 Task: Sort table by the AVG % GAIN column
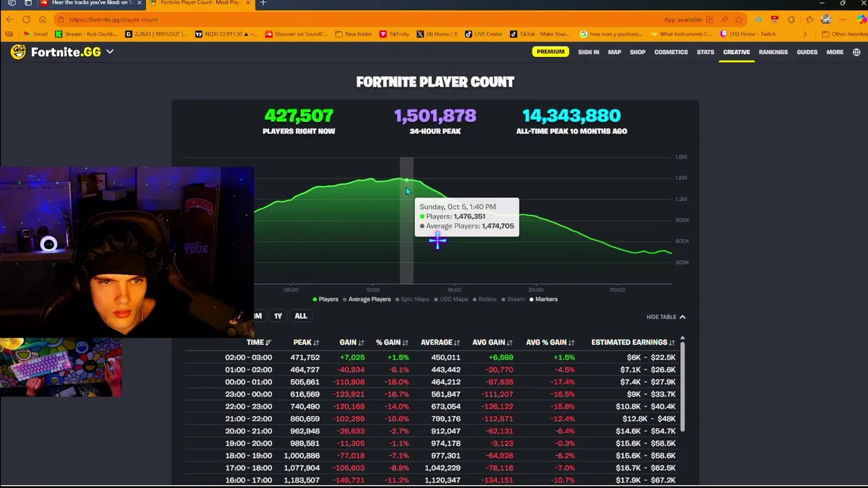pos(550,342)
